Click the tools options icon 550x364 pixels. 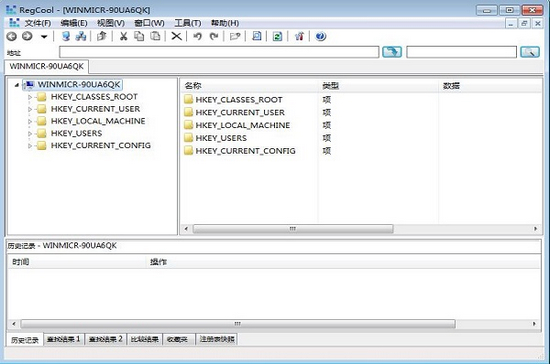299,36
